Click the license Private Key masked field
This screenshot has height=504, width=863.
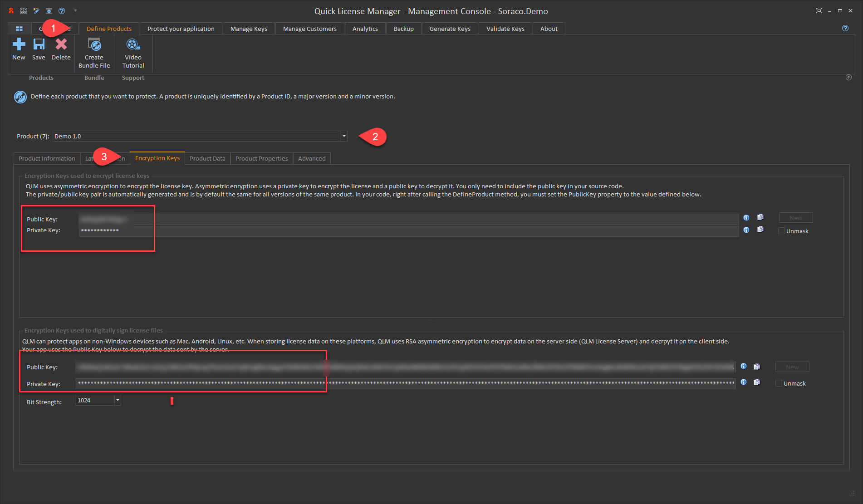click(x=409, y=230)
